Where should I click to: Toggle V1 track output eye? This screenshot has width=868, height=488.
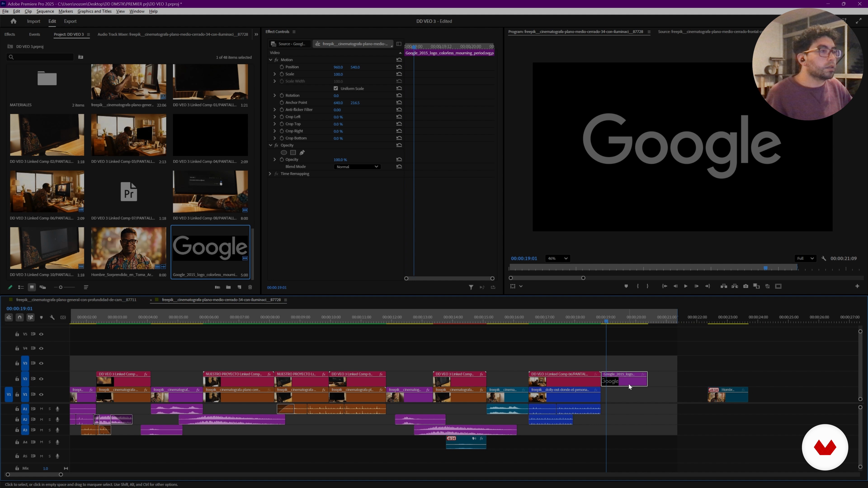41,394
